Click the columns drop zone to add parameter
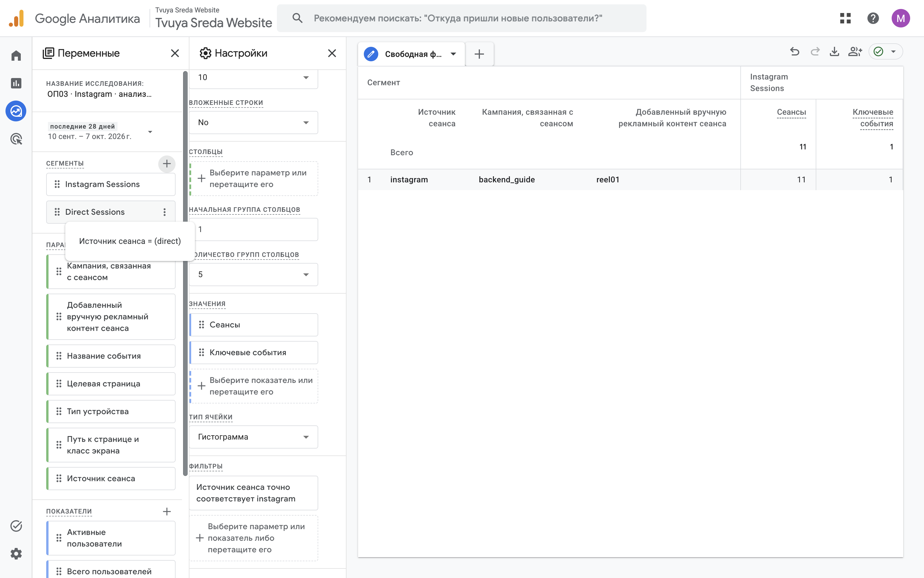Screen dimensions: 924x578 click(254, 179)
